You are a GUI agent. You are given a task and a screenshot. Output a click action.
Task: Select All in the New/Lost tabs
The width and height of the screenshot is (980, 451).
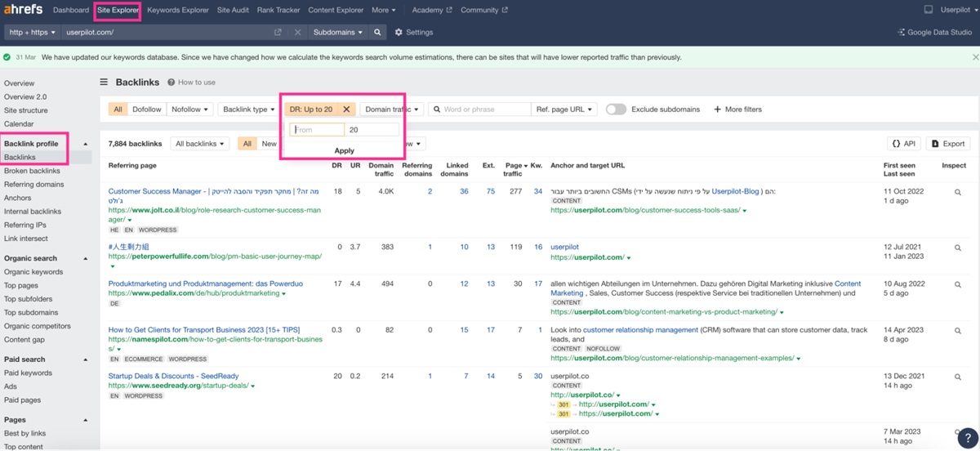tap(247, 143)
